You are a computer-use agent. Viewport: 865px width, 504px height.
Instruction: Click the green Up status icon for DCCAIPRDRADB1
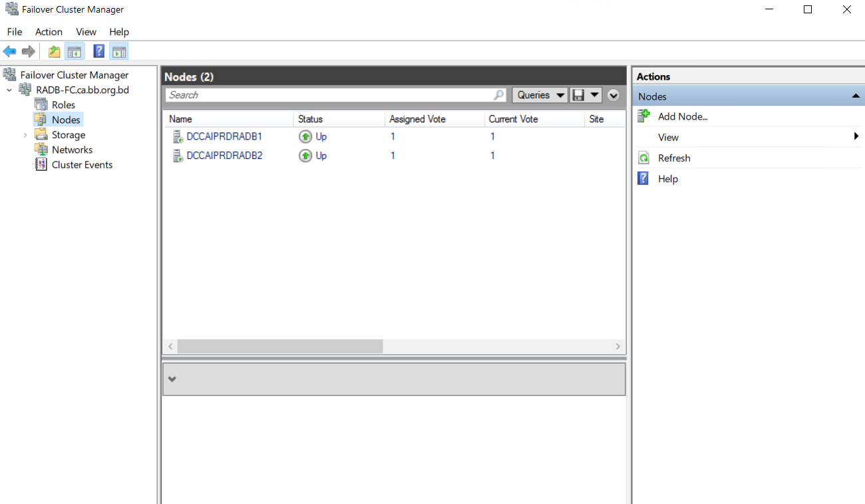tap(305, 137)
